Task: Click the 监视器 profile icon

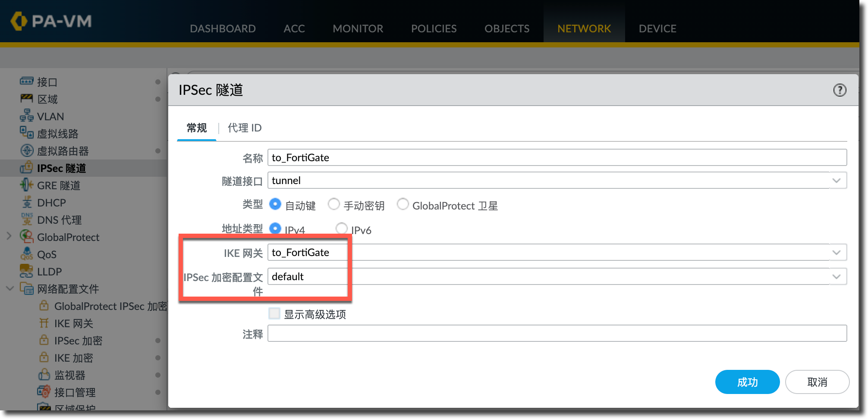Action: pyautogui.click(x=44, y=375)
